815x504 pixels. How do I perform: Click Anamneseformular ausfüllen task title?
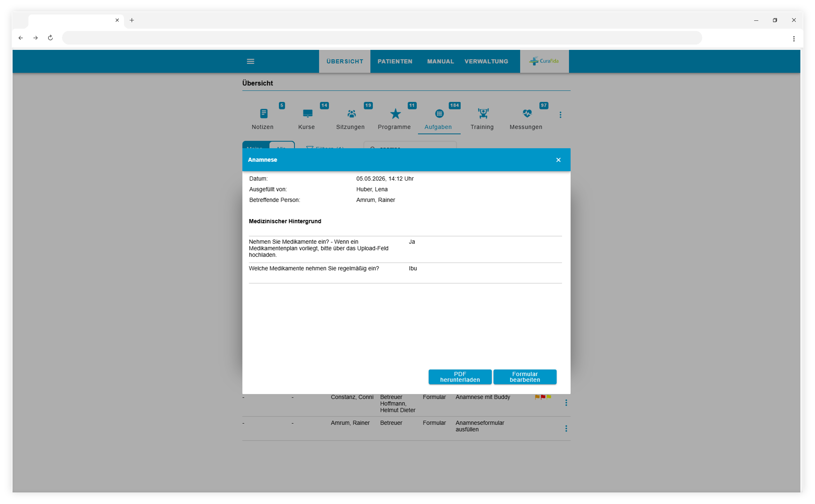click(479, 426)
